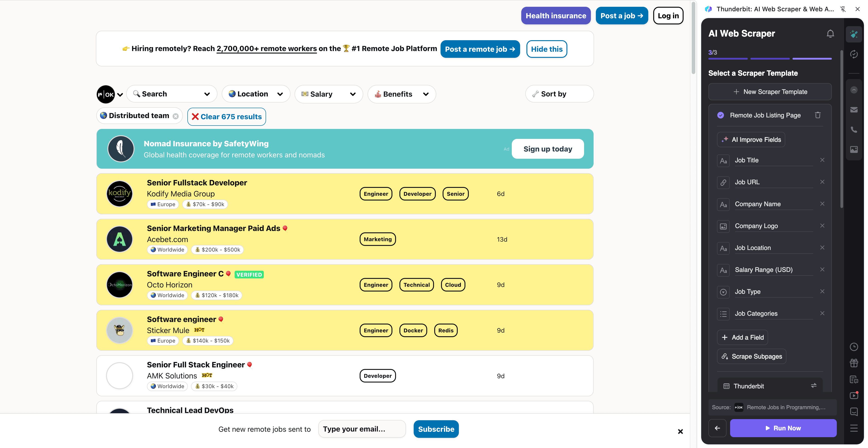This screenshot has height=448, width=868.
Task: Click the email input field near Subscribe
Action: pyautogui.click(x=362, y=429)
